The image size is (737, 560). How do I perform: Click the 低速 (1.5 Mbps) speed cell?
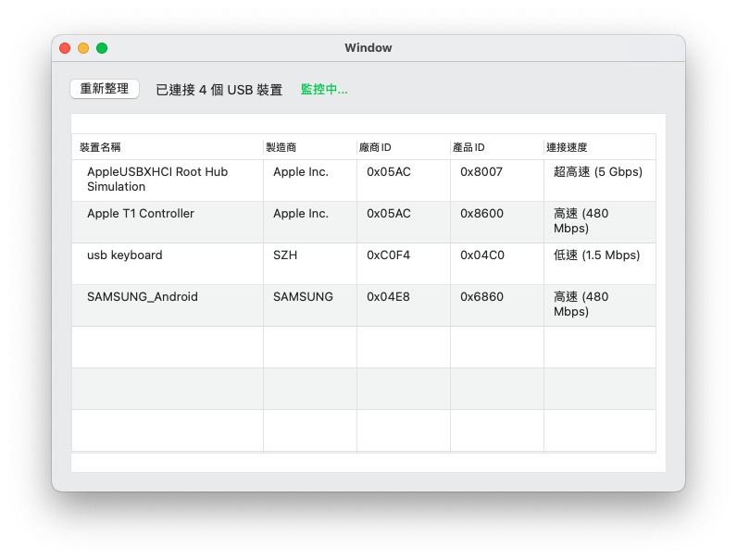[596, 255]
